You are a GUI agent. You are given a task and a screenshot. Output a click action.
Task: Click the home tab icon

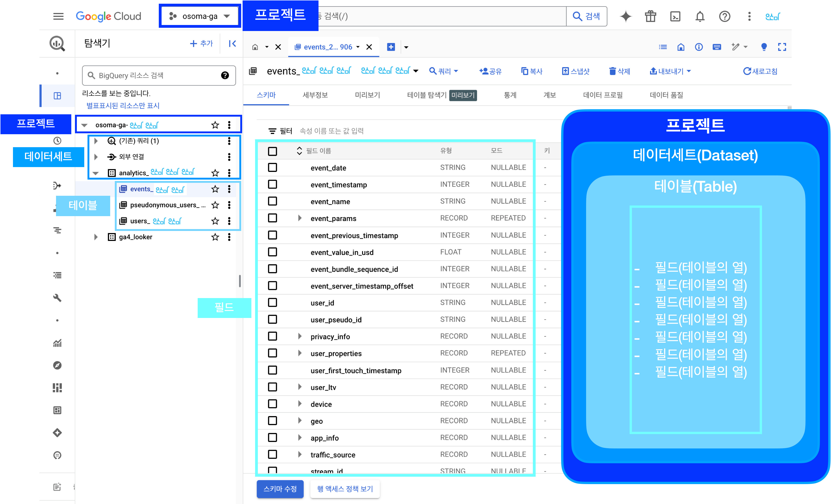(x=255, y=47)
